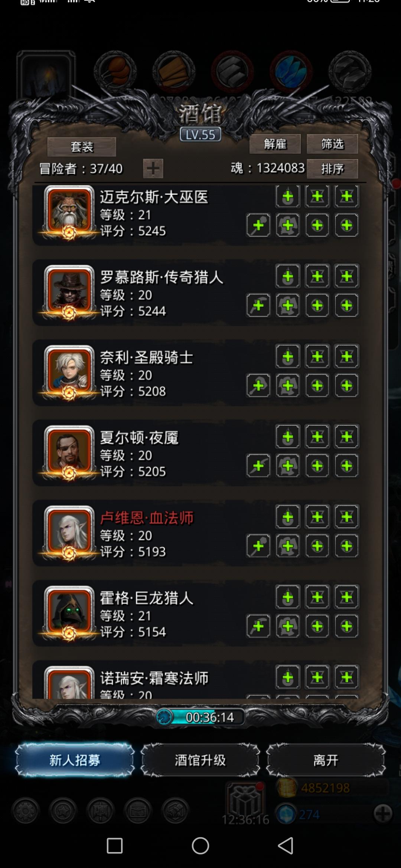Select the 酒馆升级 upgrade tab
Image resolution: width=401 pixels, height=868 pixels.
click(x=200, y=760)
